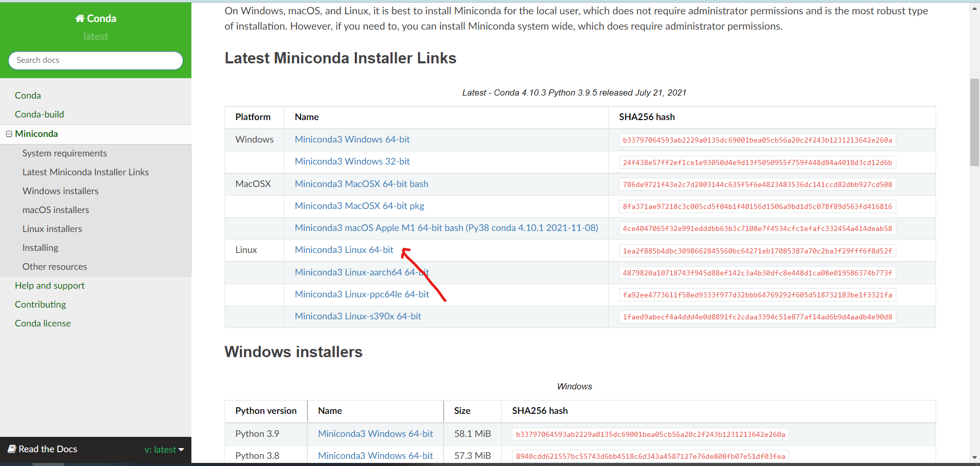Click the Linux 64-bit SHA256 hash starting 1ea2f885

(757, 251)
